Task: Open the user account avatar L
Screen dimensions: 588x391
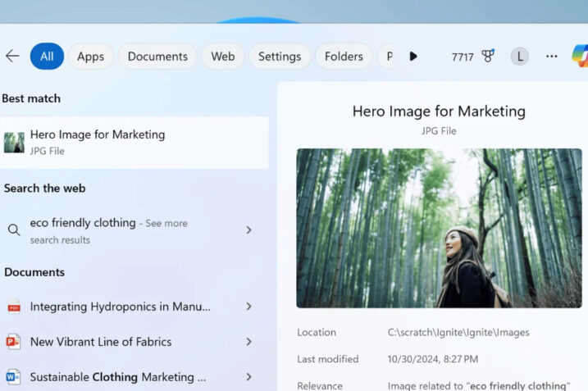Action: pos(519,57)
